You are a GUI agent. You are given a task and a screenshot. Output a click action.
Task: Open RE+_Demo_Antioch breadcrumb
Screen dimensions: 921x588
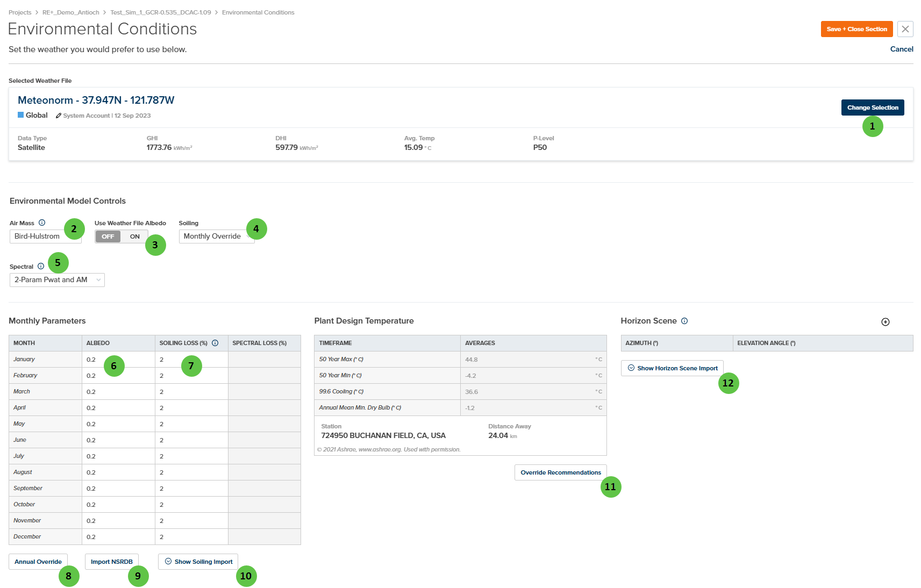[x=71, y=12]
